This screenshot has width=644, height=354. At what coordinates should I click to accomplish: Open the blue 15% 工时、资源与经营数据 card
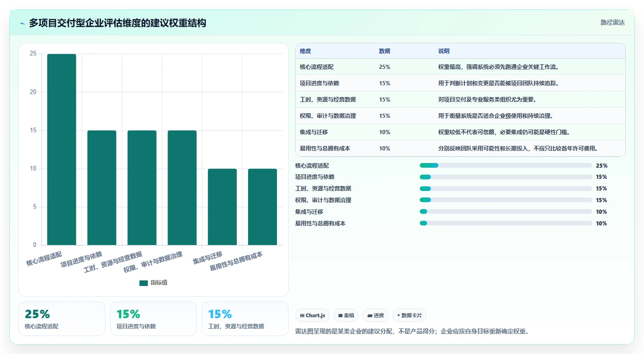(245, 319)
